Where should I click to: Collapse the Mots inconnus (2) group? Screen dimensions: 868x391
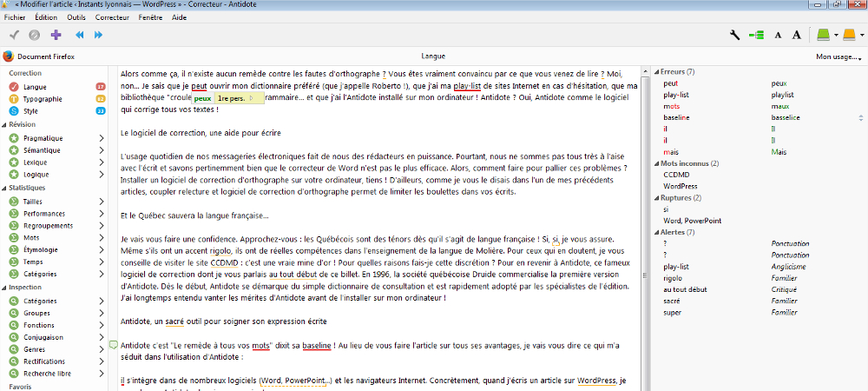pyautogui.click(x=657, y=163)
